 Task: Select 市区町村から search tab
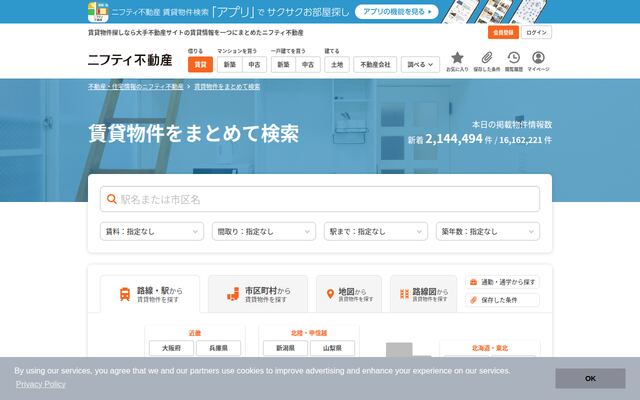coord(258,294)
